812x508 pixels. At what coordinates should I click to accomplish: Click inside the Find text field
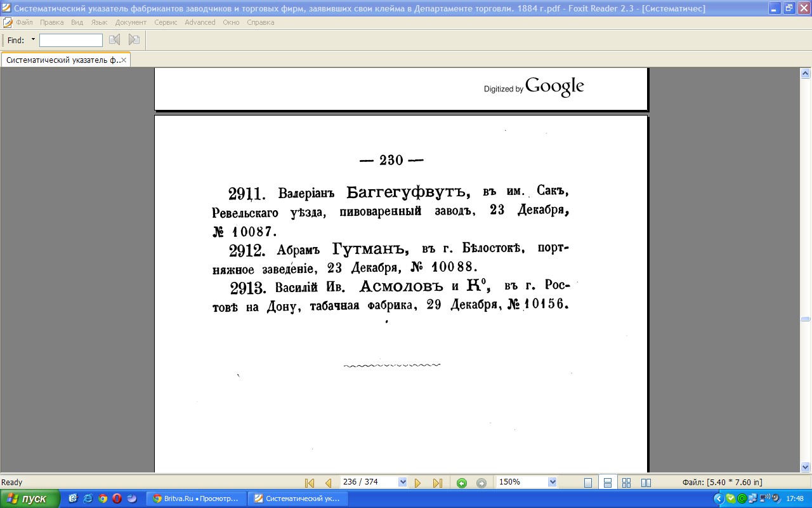[70, 40]
